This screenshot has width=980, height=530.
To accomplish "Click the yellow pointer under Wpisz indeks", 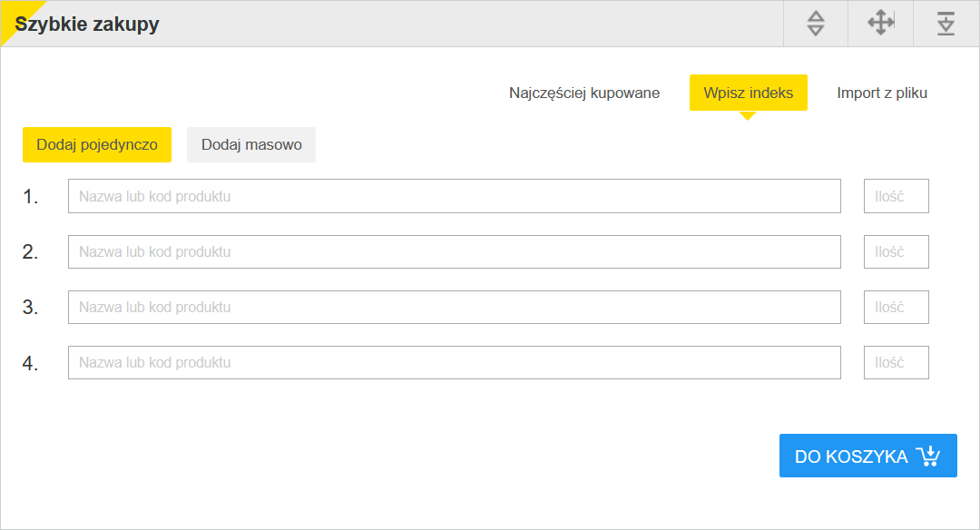I will (x=748, y=115).
